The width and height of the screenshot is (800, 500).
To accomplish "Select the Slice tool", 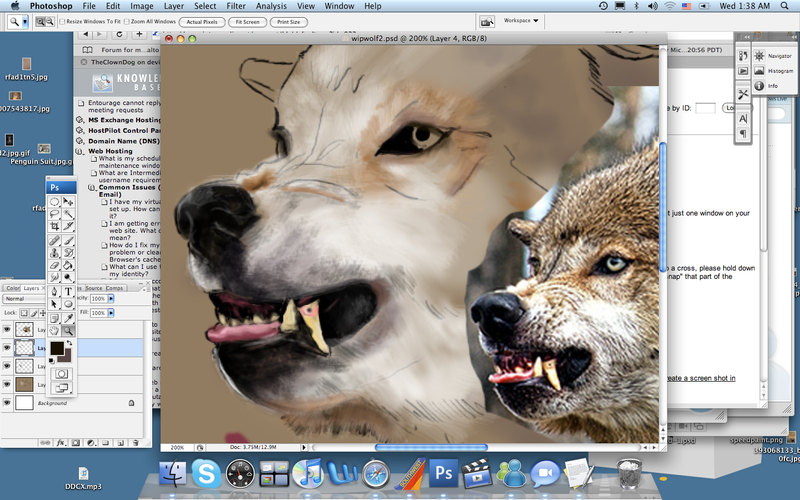I will [x=68, y=227].
